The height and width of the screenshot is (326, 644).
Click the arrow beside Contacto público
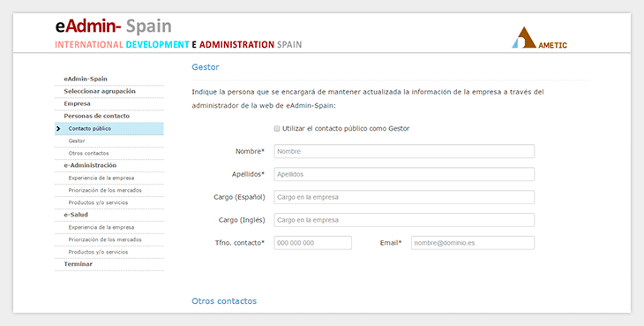(58, 129)
